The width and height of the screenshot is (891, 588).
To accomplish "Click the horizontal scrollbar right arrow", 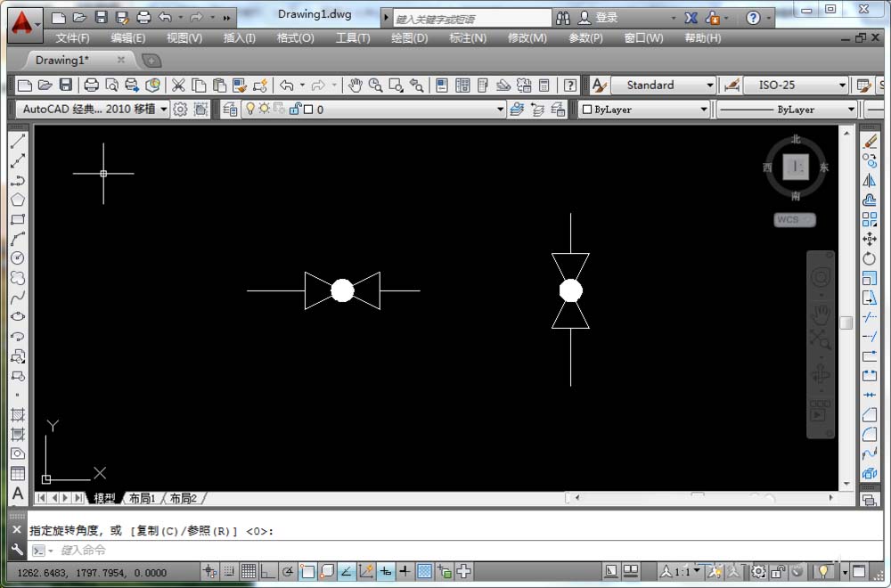I will tap(830, 498).
